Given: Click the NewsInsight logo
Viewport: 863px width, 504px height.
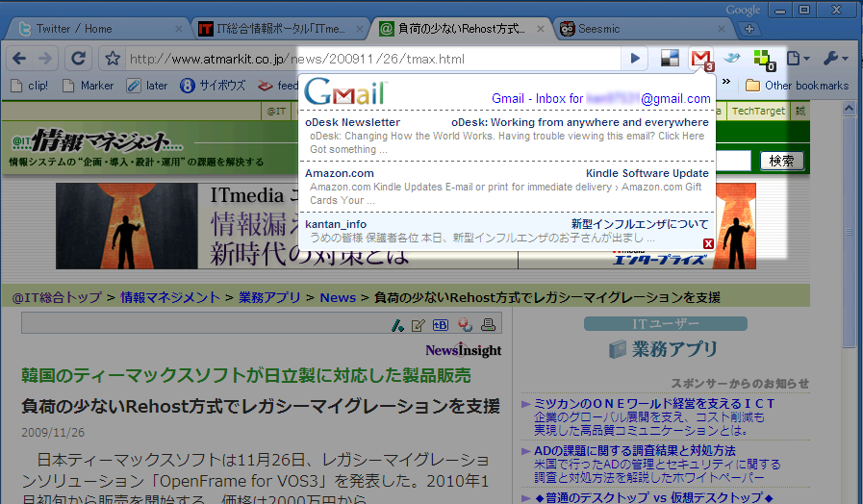Looking at the screenshot, I should [x=463, y=350].
